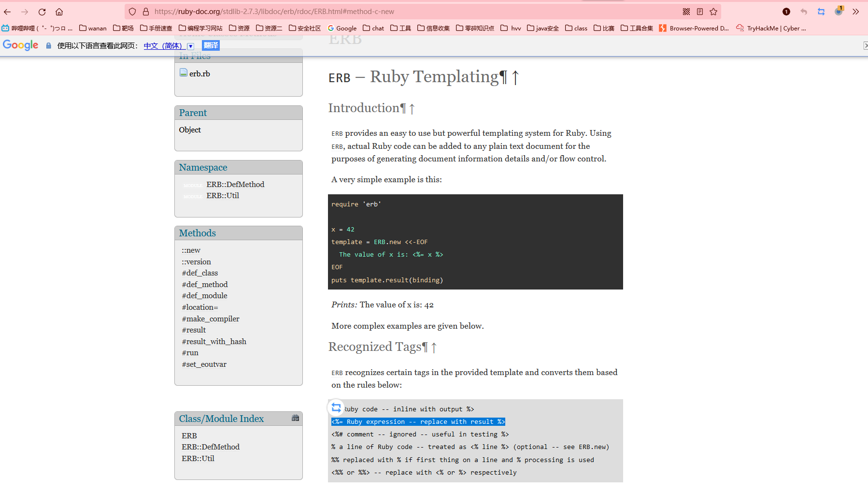Click the shield tracking protection icon

tap(132, 12)
